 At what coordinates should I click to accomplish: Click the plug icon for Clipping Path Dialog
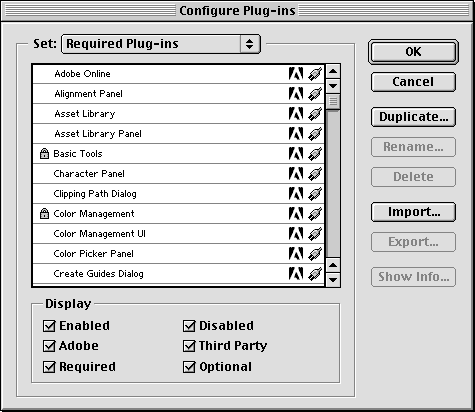tap(315, 194)
